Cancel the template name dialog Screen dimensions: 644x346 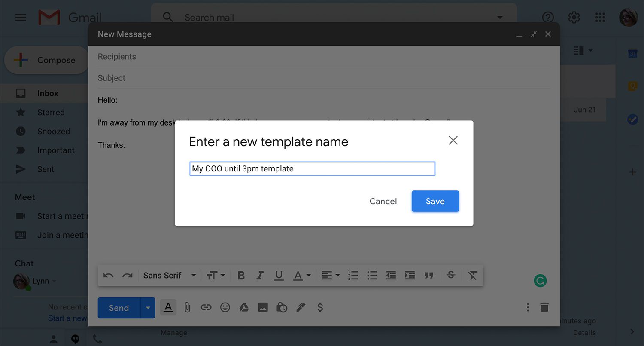click(383, 201)
